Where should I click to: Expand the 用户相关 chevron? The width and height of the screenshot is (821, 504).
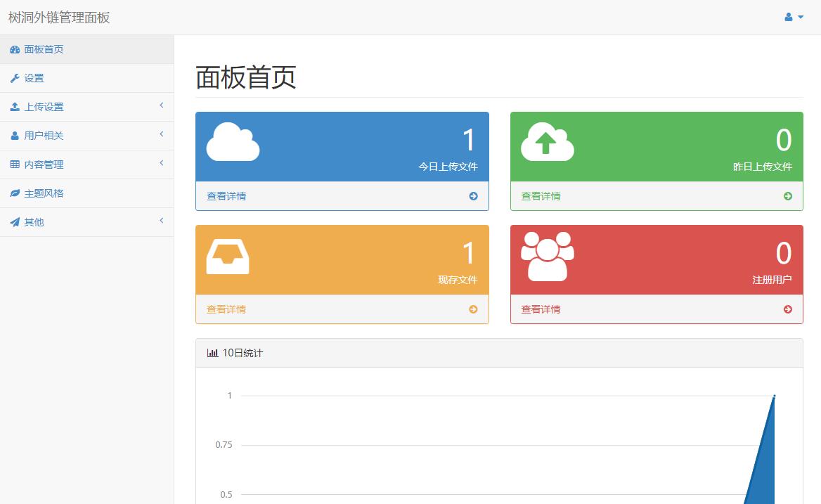click(162, 134)
